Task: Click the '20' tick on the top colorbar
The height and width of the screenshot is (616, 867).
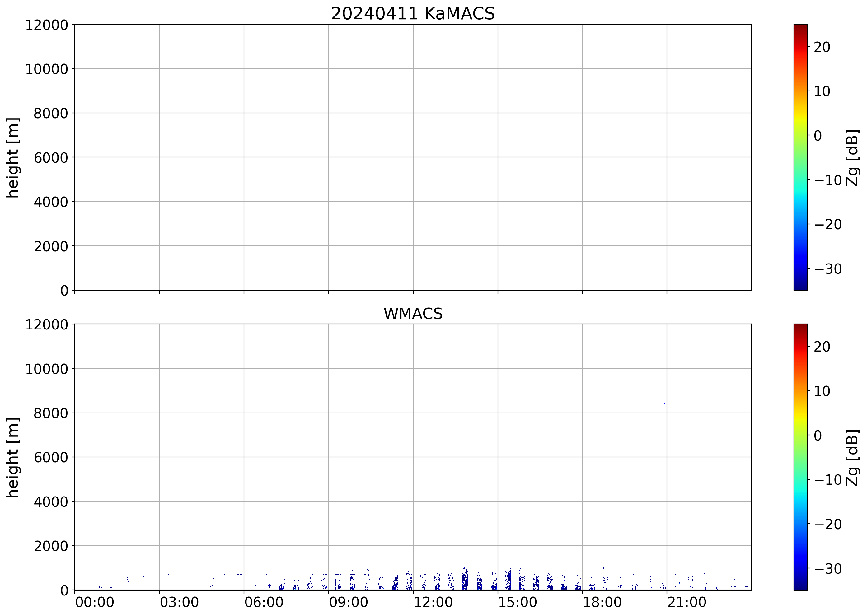Action: coord(822,47)
